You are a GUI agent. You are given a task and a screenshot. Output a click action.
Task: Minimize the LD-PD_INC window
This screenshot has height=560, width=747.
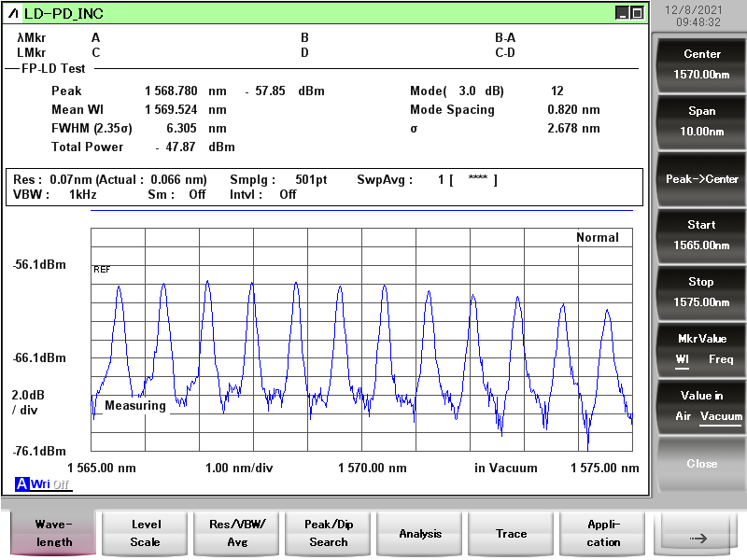click(x=621, y=13)
